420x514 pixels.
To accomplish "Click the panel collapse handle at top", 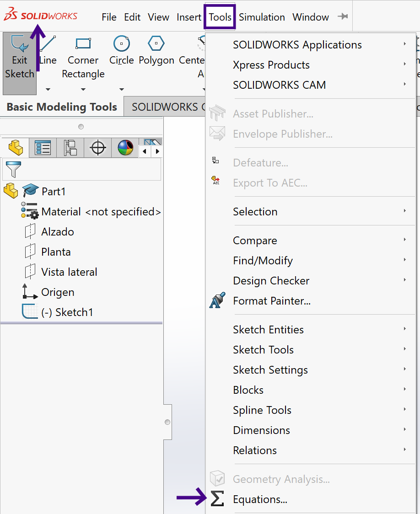I will [x=81, y=127].
